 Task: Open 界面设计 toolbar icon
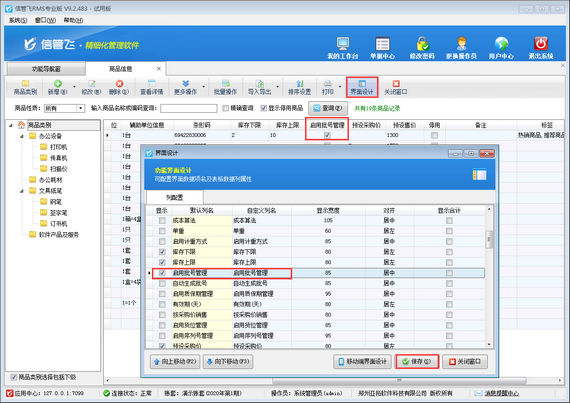click(x=362, y=84)
